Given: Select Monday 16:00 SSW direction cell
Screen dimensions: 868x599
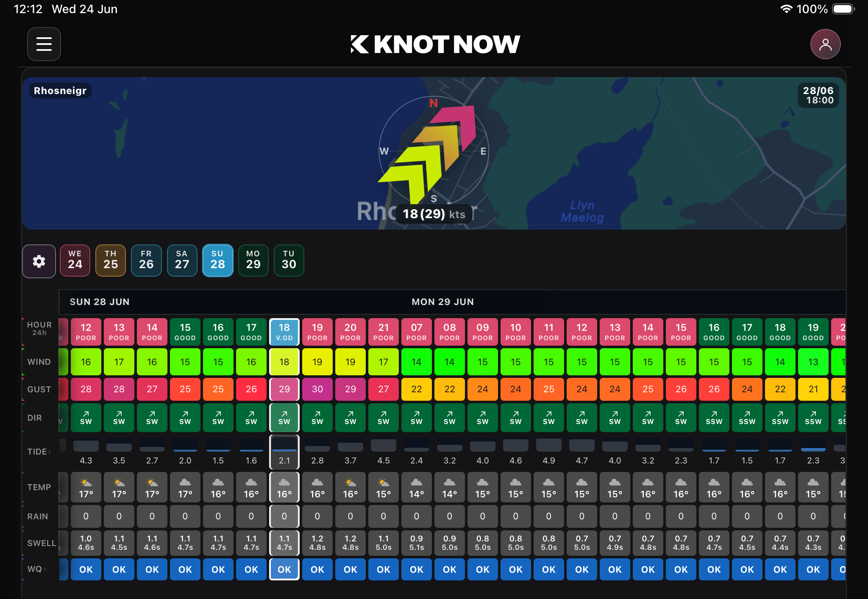Looking at the screenshot, I should [x=714, y=418].
